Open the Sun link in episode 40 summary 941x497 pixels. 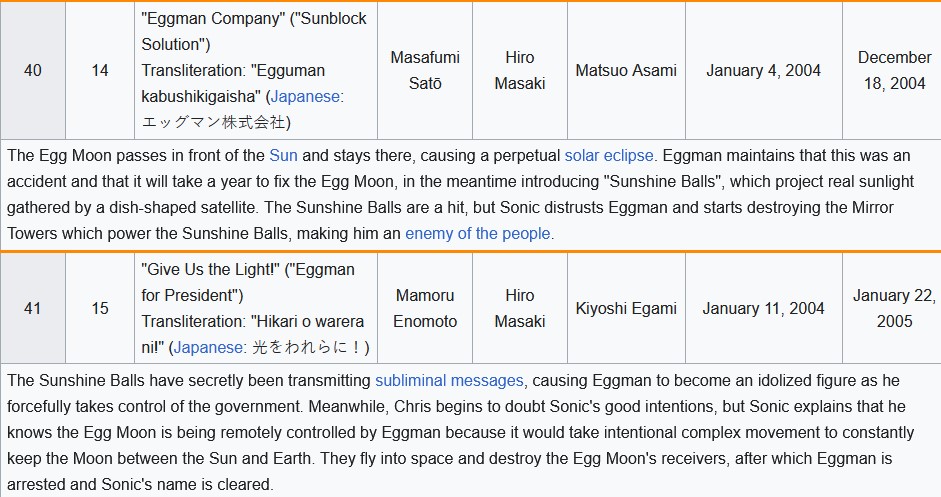click(283, 155)
